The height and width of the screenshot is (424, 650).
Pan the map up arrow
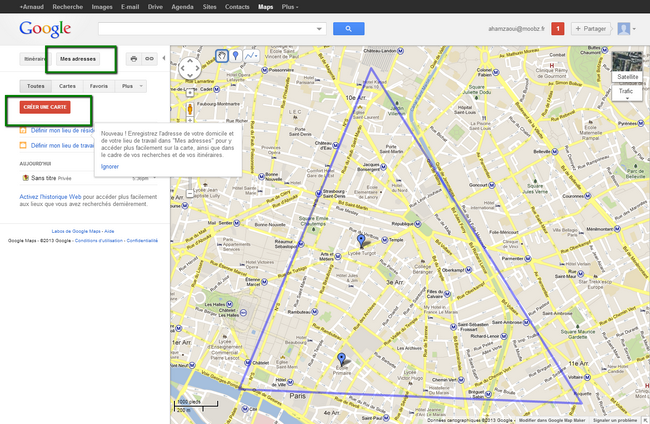pos(190,61)
